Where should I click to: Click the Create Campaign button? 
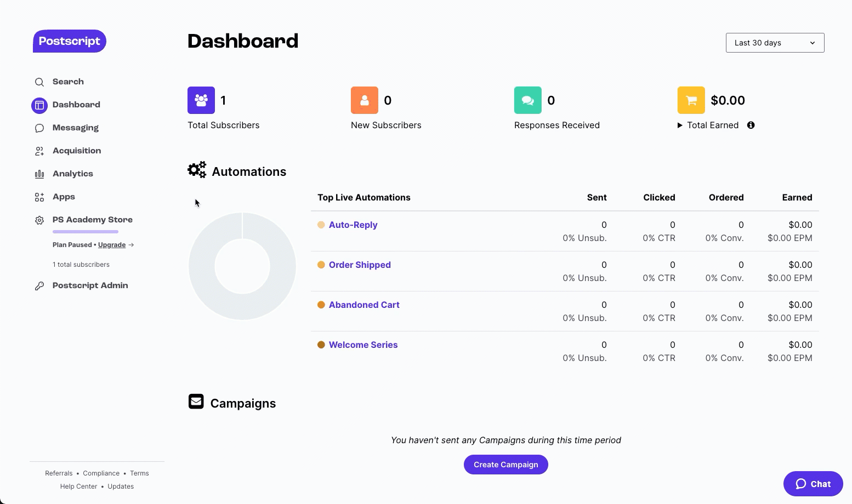coord(506,465)
